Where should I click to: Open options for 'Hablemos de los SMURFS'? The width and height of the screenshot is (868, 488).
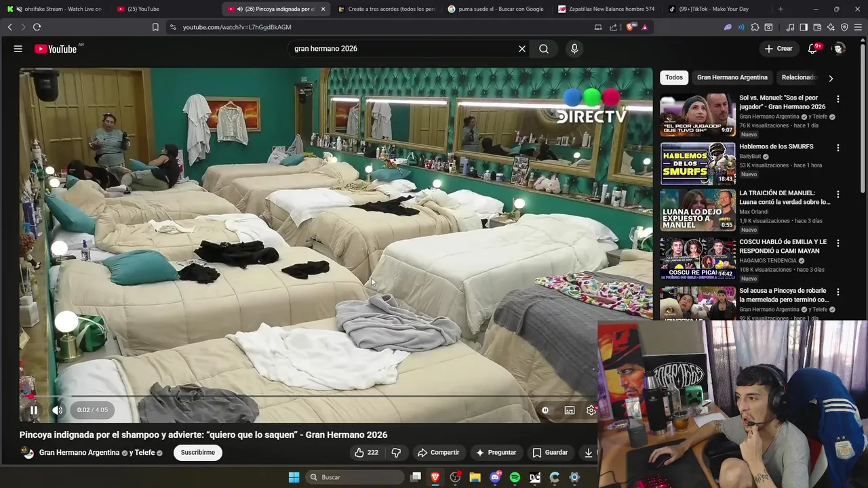(x=838, y=148)
